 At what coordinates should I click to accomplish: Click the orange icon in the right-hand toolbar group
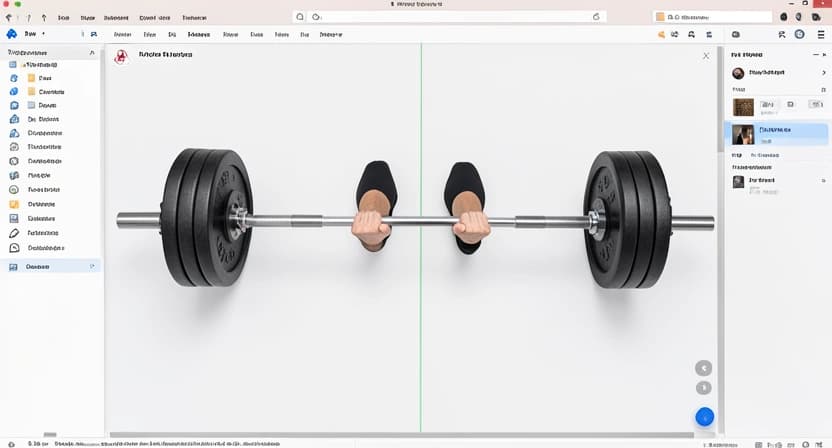point(661,35)
